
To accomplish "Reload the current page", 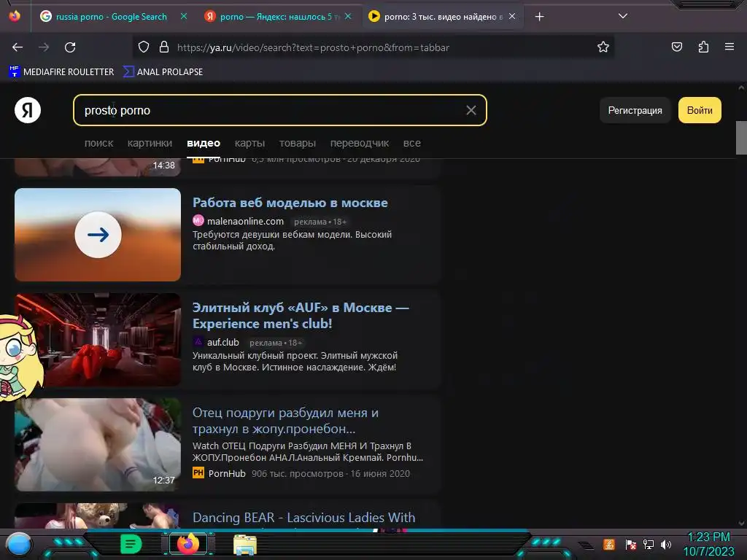I will click(70, 47).
